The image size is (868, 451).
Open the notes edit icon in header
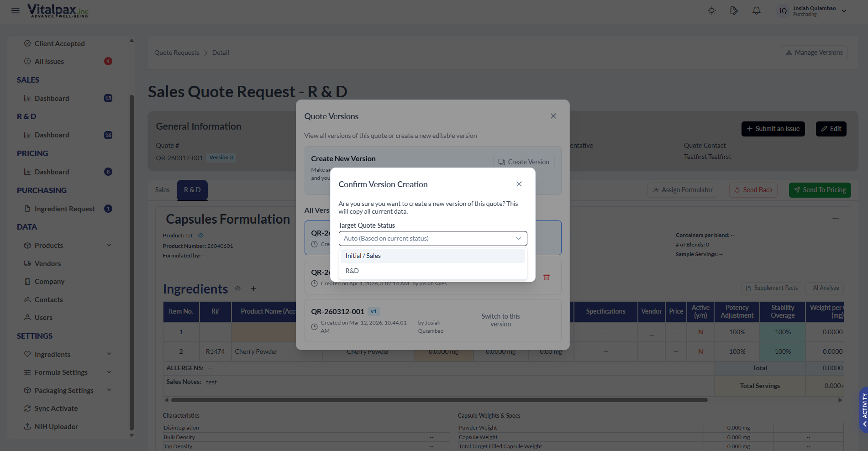(x=734, y=10)
